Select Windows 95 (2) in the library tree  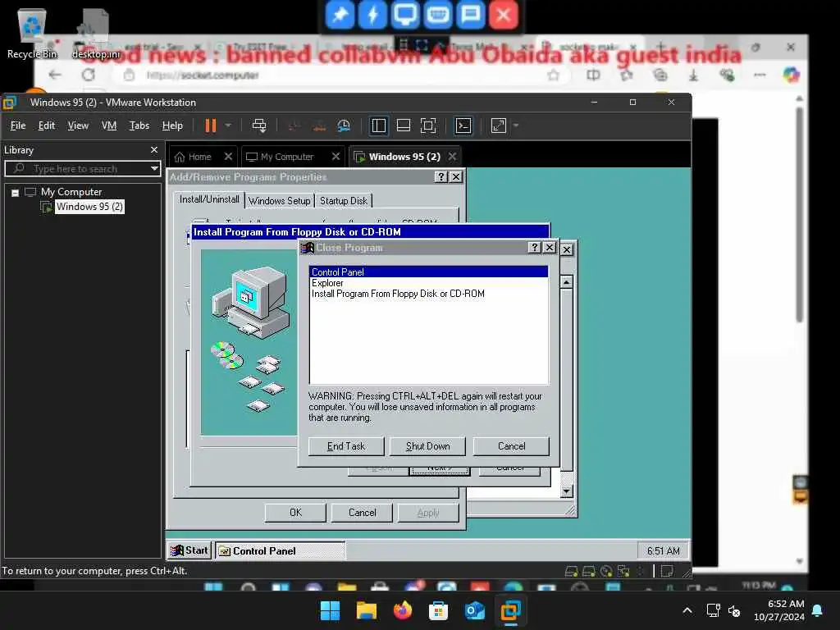click(89, 207)
